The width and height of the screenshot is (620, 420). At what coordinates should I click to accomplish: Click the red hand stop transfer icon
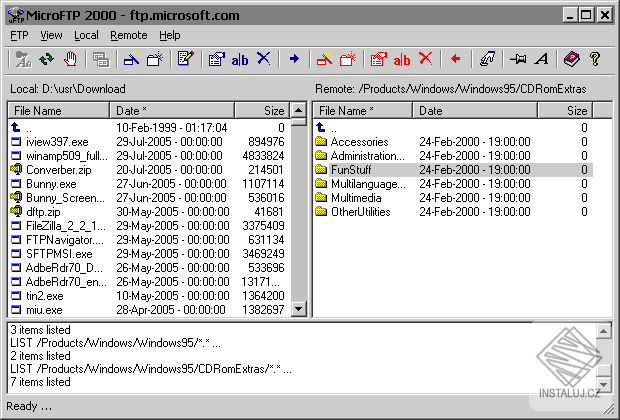click(70, 59)
